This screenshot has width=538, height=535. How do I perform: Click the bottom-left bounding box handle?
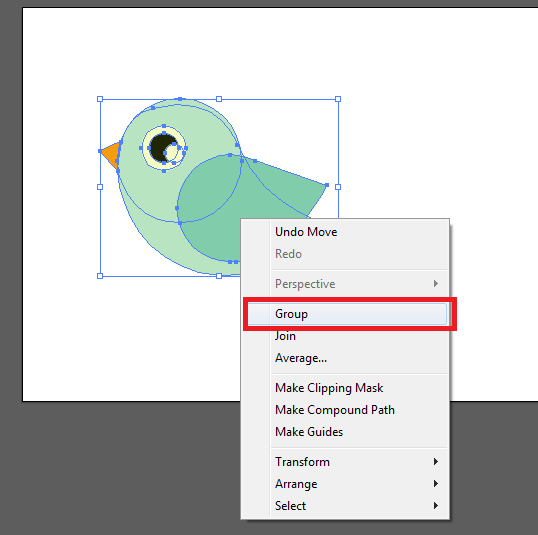[100, 276]
